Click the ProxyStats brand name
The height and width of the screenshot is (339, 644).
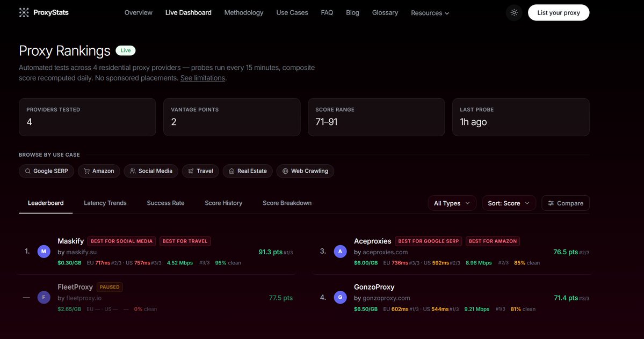point(51,13)
